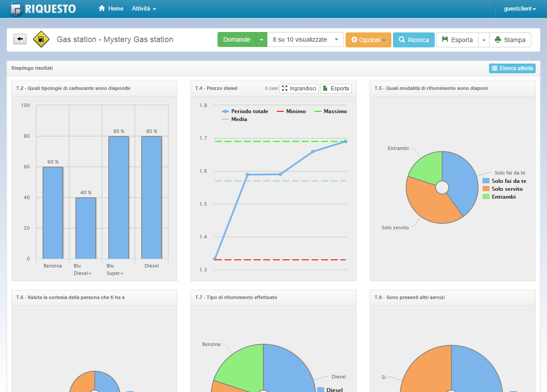Click the Esporta button in toolbar
Viewport: 547px width, 392px height.
click(457, 40)
